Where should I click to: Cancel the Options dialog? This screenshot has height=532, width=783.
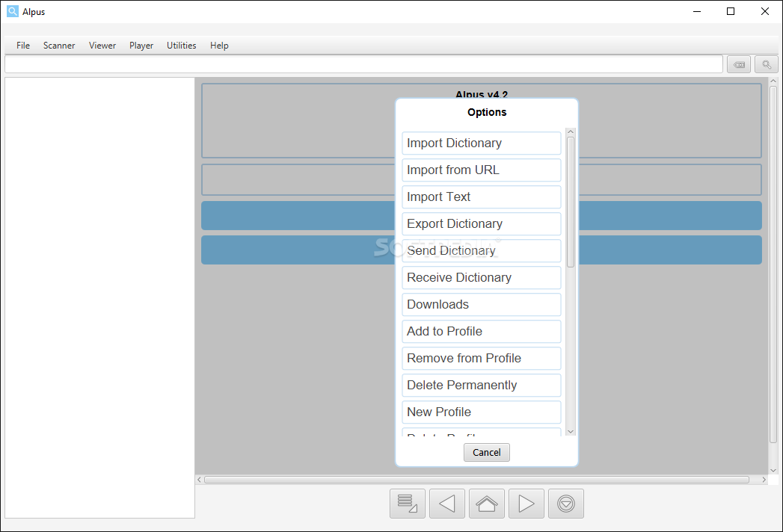tap(486, 453)
